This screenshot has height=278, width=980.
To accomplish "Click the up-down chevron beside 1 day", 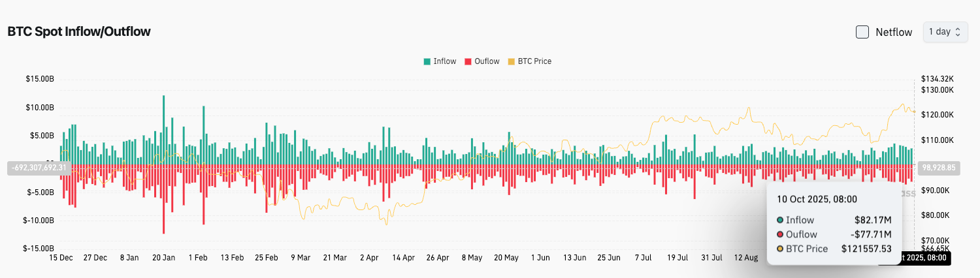I will (x=958, y=31).
